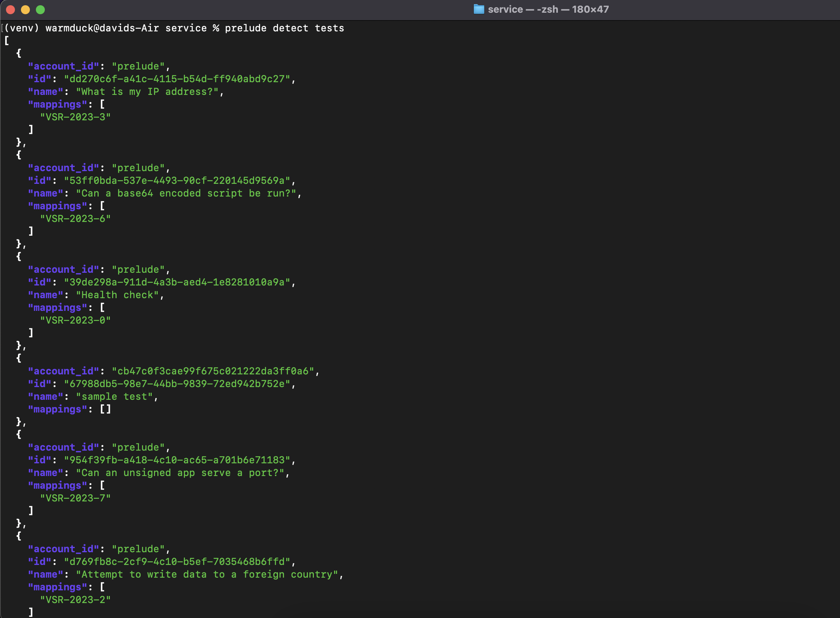840x618 pixels.
Task: Click the mapping value "VSR-2023-3"
Action: point(75,117)
